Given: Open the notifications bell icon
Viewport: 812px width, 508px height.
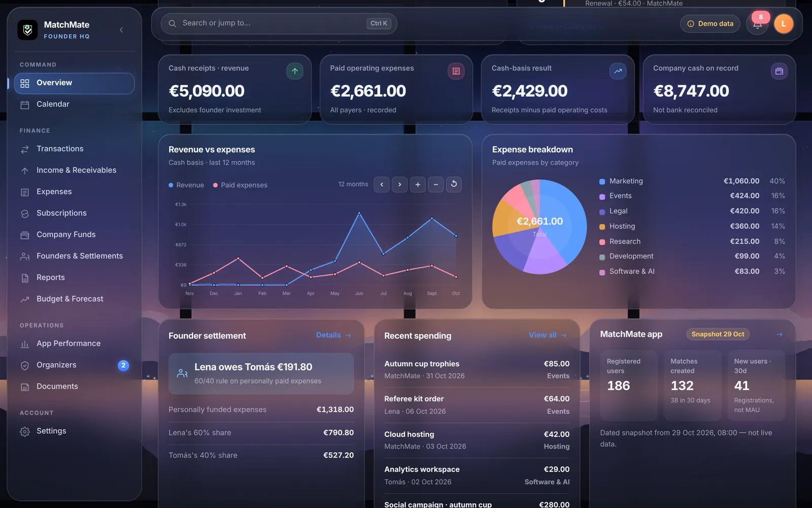Looking at the screenshot, I should 757,24.
